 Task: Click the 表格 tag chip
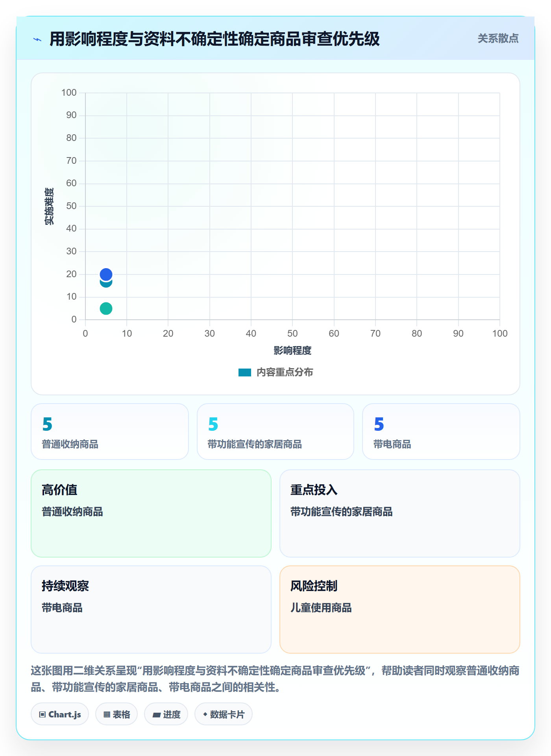pos(116,714)
